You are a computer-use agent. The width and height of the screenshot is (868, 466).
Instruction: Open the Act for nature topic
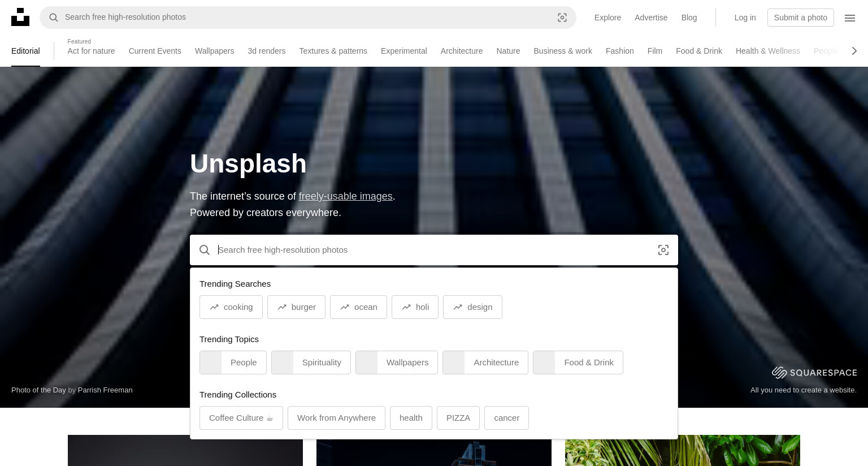[91, 51]
